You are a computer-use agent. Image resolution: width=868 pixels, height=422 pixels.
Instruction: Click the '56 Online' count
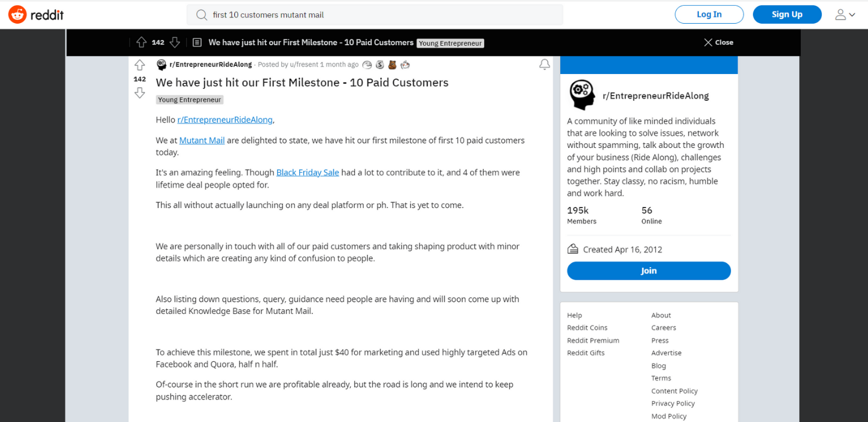[652, 215]
